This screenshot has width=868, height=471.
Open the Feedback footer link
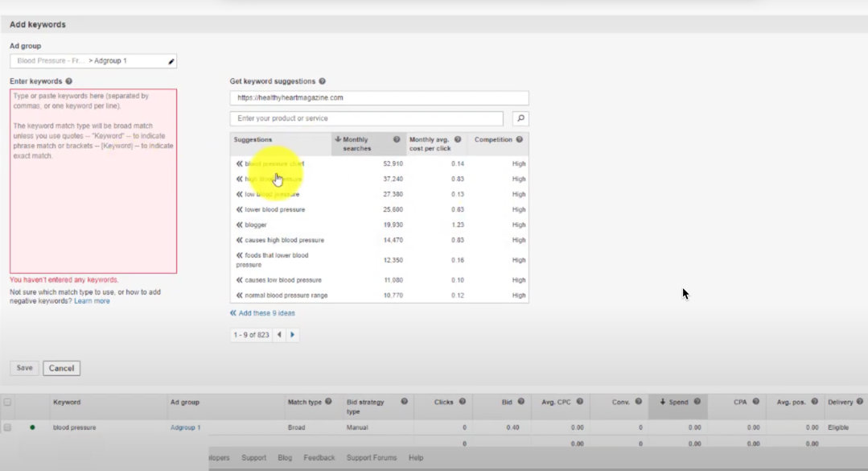click(x=319, y=457)
